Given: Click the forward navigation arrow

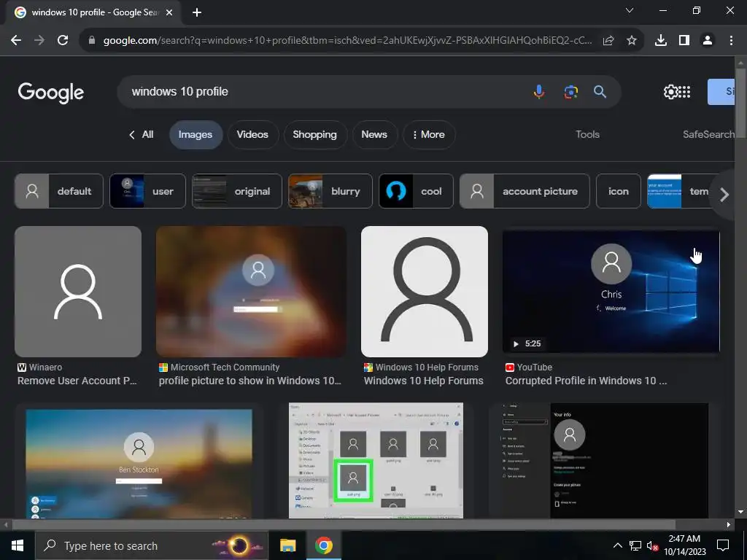Looking at the screenshot, I should (39, 41).
